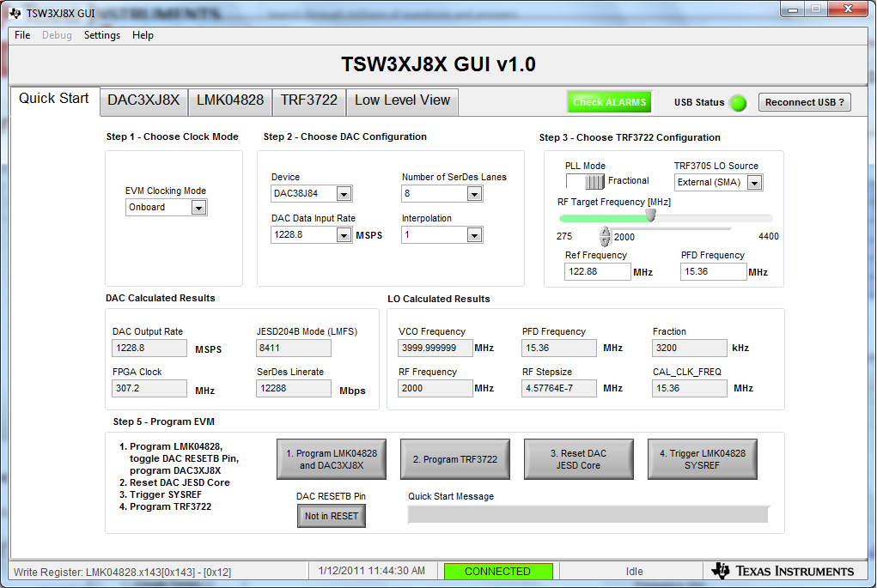Screen dimensions: 877x588
Task: Click the LO results PFD Frequency field
Action: tap(559, 349)
